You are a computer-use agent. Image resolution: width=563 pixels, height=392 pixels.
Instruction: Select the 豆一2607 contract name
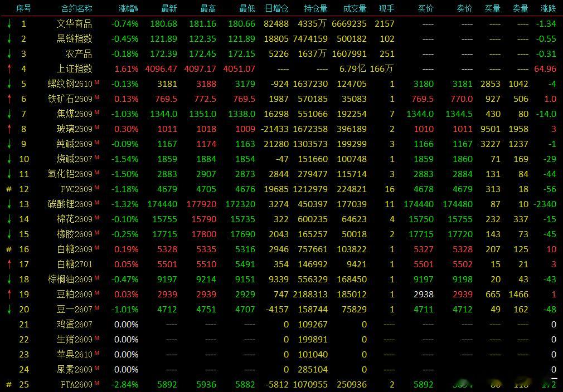coord(74,310)
